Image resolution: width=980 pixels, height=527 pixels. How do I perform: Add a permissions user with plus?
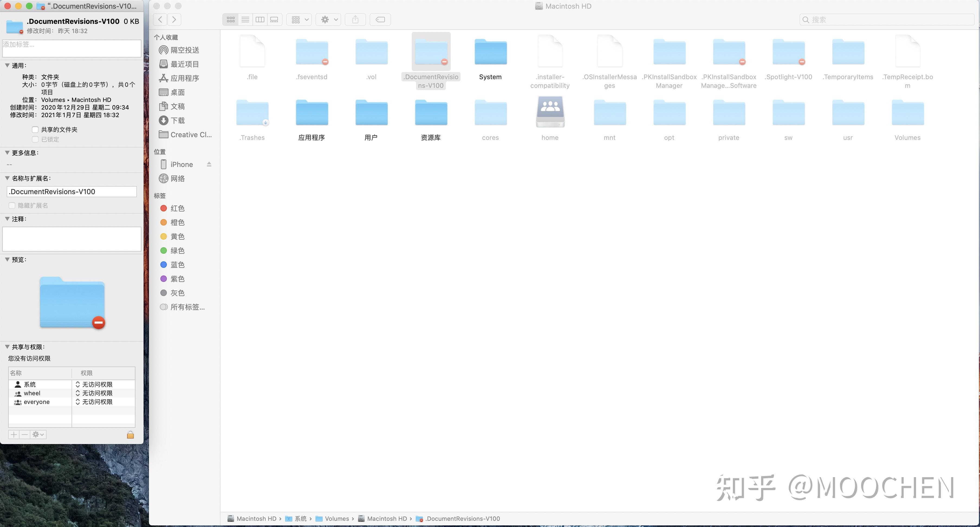coord(14,435)
